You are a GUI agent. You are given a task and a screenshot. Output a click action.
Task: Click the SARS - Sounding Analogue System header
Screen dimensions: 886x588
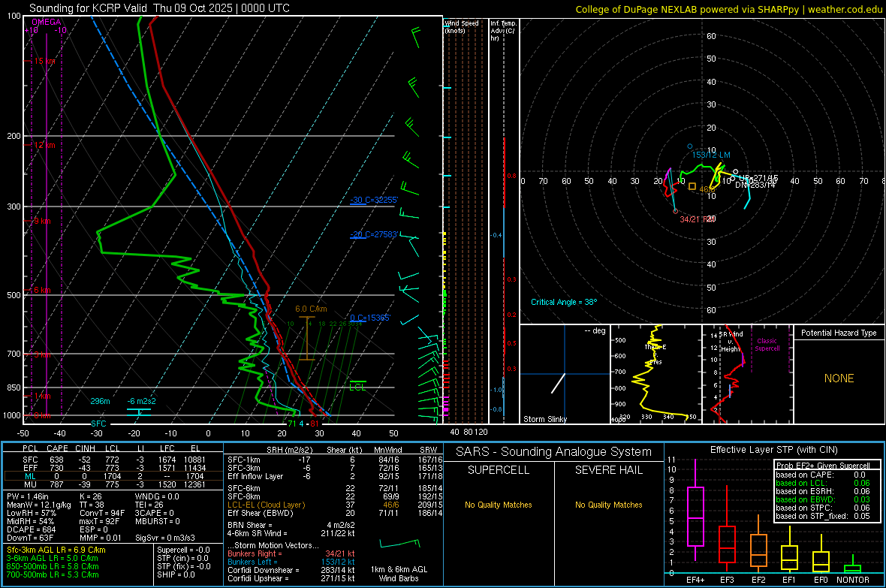(x=554, y=452)
